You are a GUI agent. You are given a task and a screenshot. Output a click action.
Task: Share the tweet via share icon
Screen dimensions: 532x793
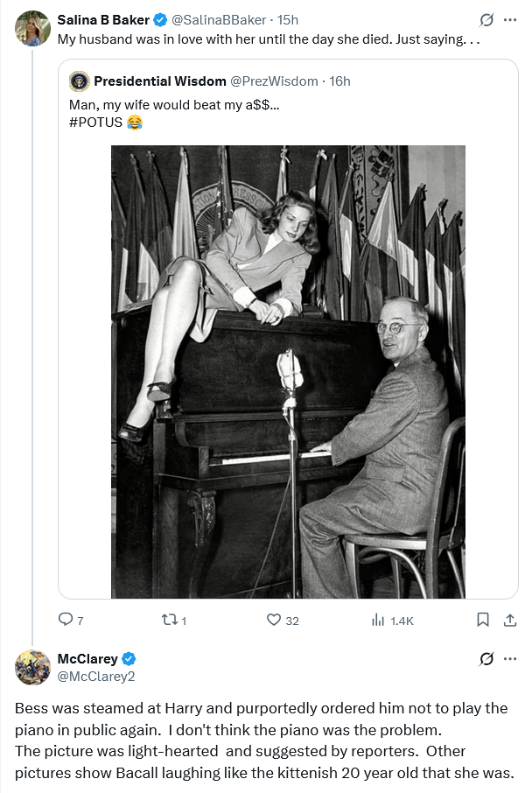pos(509,620)
